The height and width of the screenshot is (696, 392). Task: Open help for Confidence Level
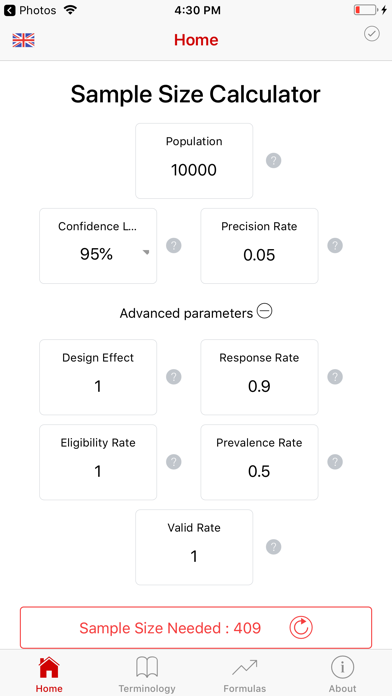(x=174, y=245)
